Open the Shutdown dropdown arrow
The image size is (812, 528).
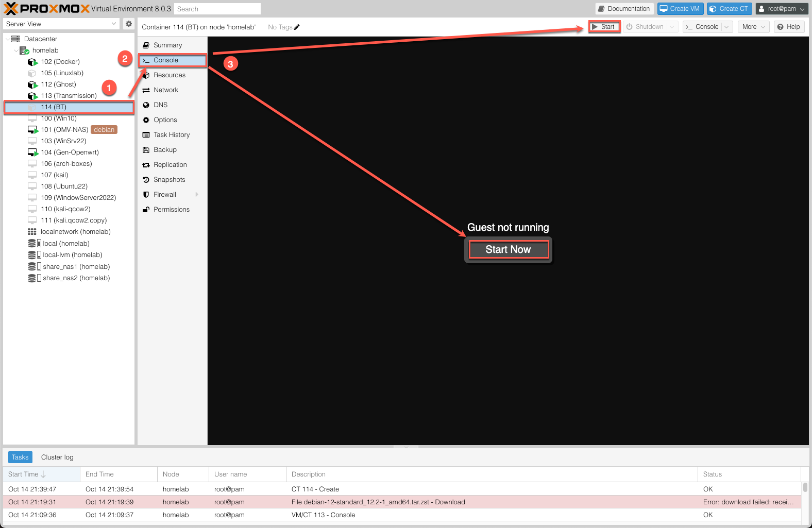point(672,27)
